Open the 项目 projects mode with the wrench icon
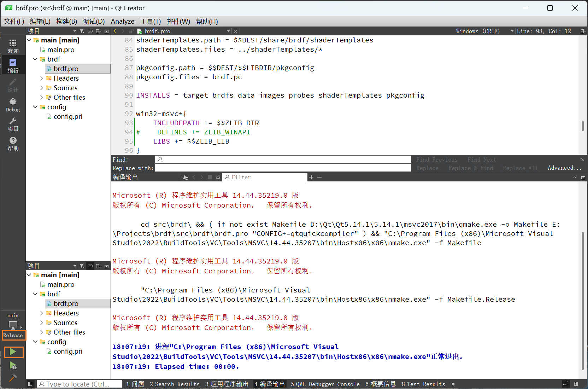588x389 pixels. [x=13, y=124]
